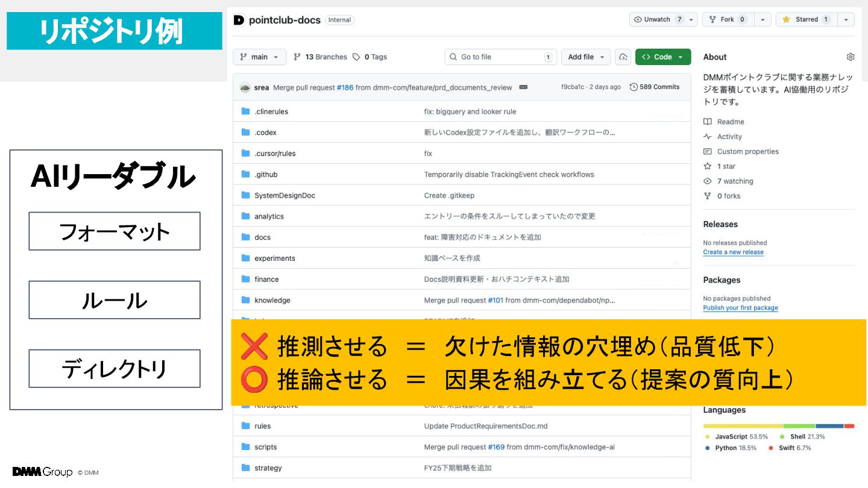Screen dimensions: 868x488
Task: Click folder icon beside analytics
Action: tap(245, 216)
